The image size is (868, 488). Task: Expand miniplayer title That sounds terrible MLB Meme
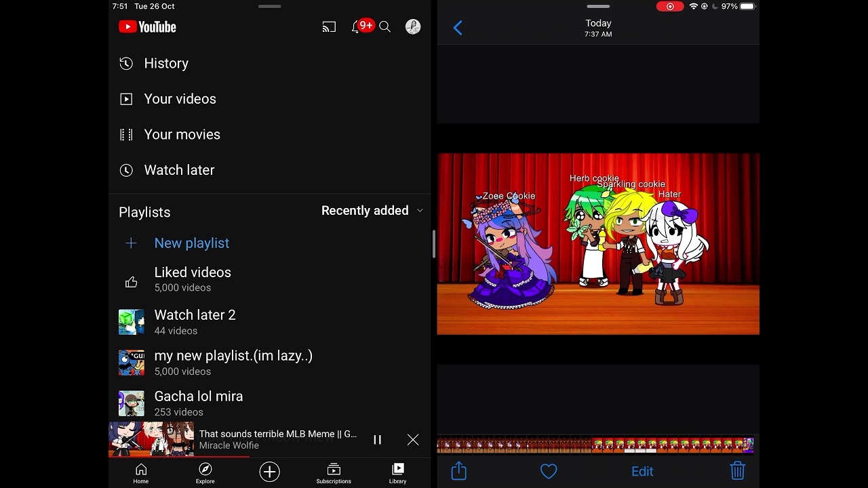pos(277,434)
